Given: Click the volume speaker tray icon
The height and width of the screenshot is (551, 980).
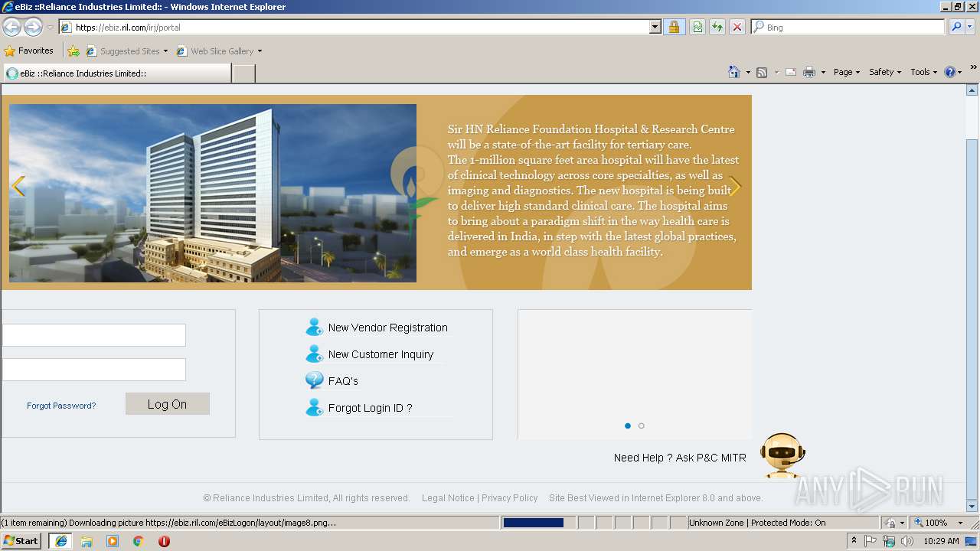Looking at the screenshot, I should (x=906, y=541).
